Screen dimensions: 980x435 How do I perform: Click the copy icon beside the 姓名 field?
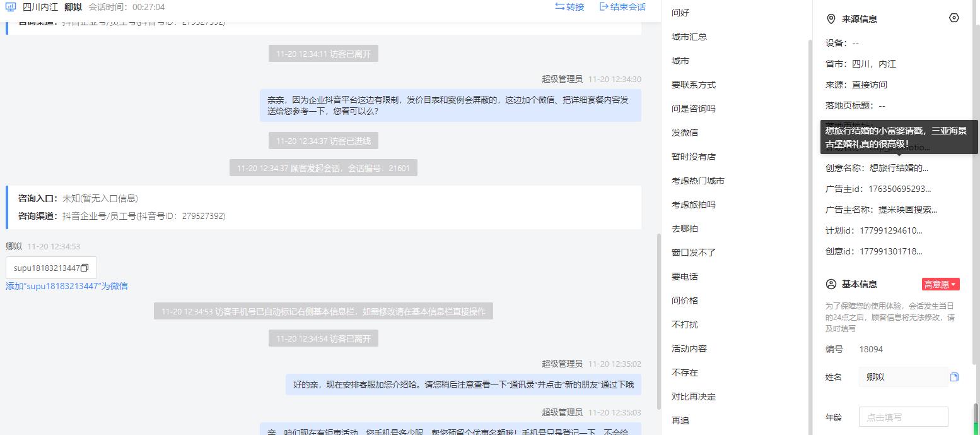click(954, 377)
